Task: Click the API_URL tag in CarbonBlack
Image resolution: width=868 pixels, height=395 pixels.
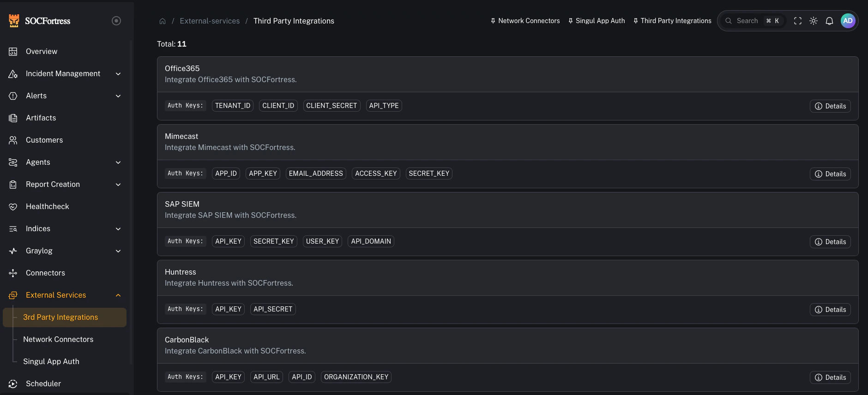Action: pos(266,377)
